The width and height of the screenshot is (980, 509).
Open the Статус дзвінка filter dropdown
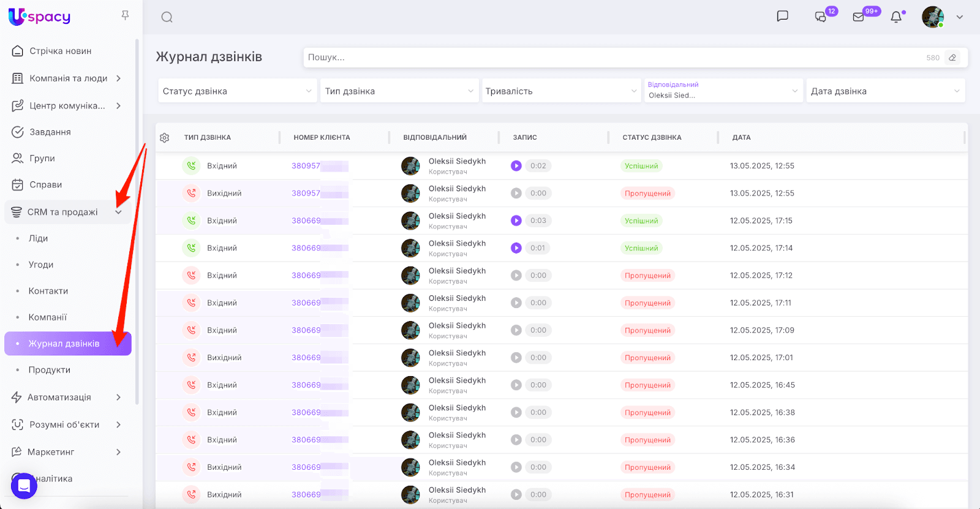(x=237, y=91)
